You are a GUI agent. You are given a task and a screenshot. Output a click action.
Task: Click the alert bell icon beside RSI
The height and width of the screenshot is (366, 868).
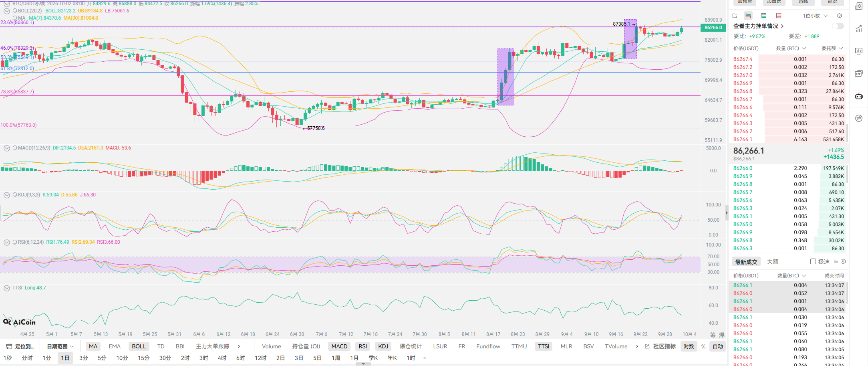(x=15, y=242)
